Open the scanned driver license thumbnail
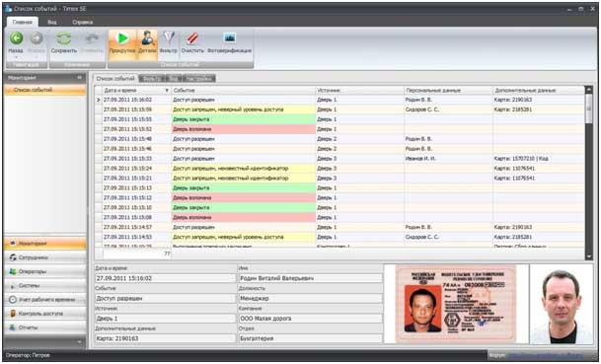This screenshot has width=601, height=364. coord(455,304)
